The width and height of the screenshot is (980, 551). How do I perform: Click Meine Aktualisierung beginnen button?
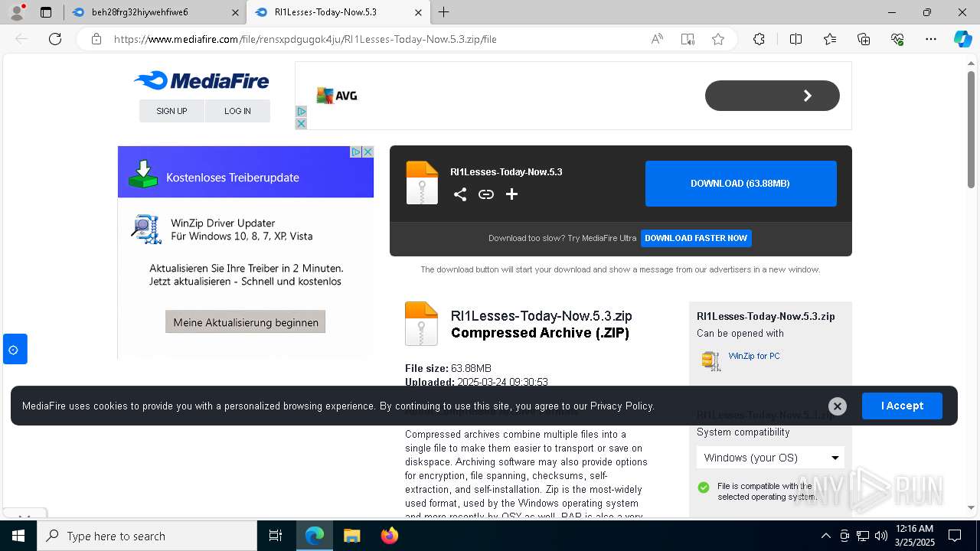pyautogui.click(x=246, y=322)
